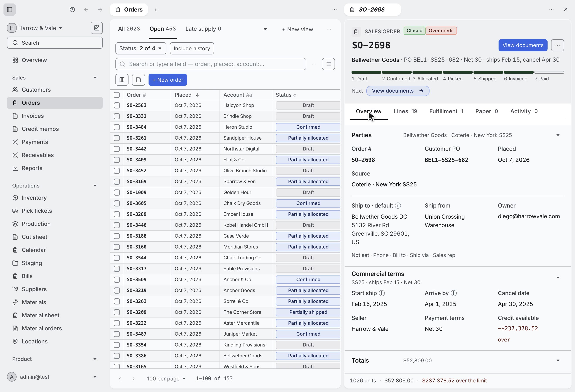Switch to the Lines tab
The width and height of the screenshot is (575, 392).
pyautogui.click(x=405, y=111)
